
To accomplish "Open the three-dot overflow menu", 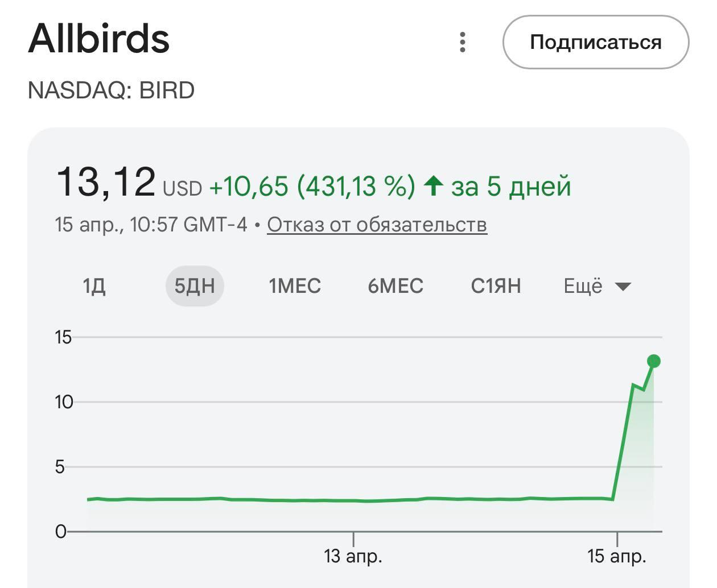I will coord(463,41).
